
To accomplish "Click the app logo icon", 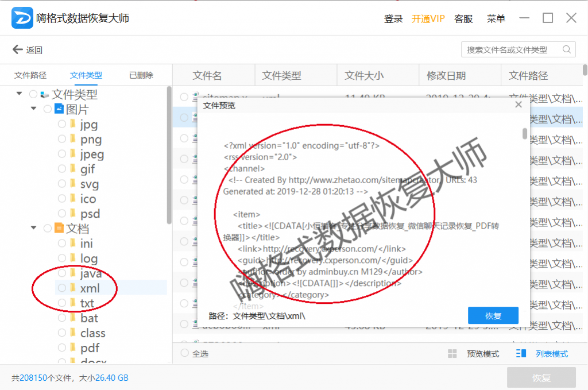I will coord(22,18).
